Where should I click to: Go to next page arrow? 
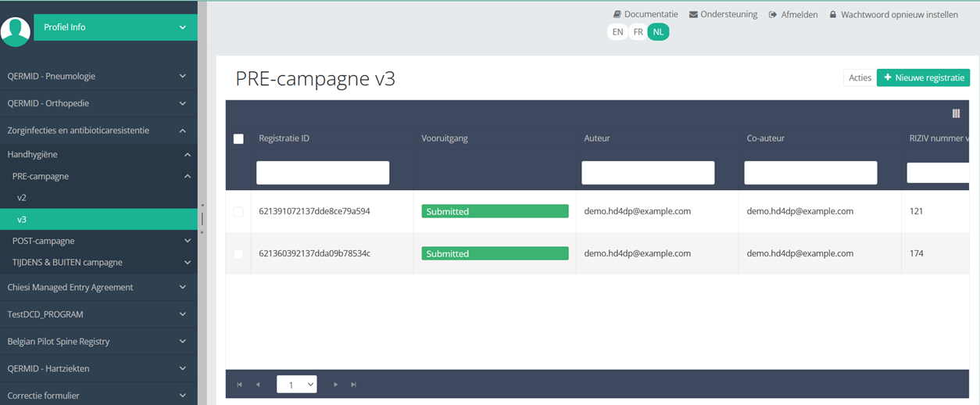[335, 385]
